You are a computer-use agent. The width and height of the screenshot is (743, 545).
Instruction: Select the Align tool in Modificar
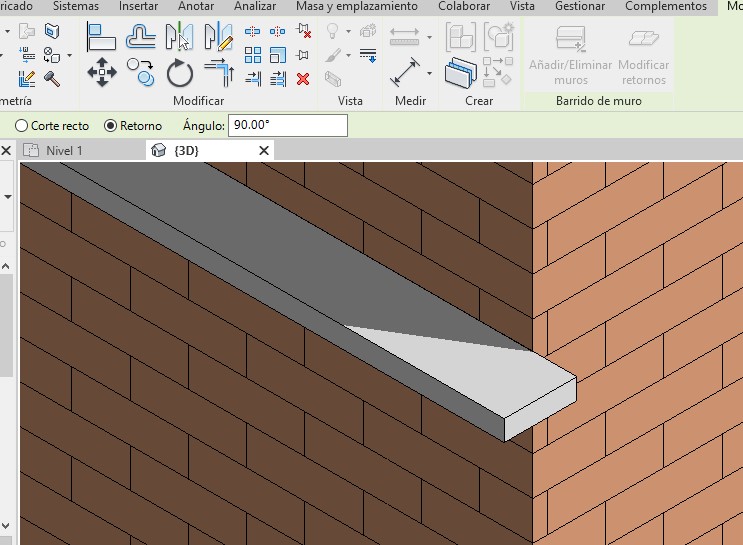[101, 37]
